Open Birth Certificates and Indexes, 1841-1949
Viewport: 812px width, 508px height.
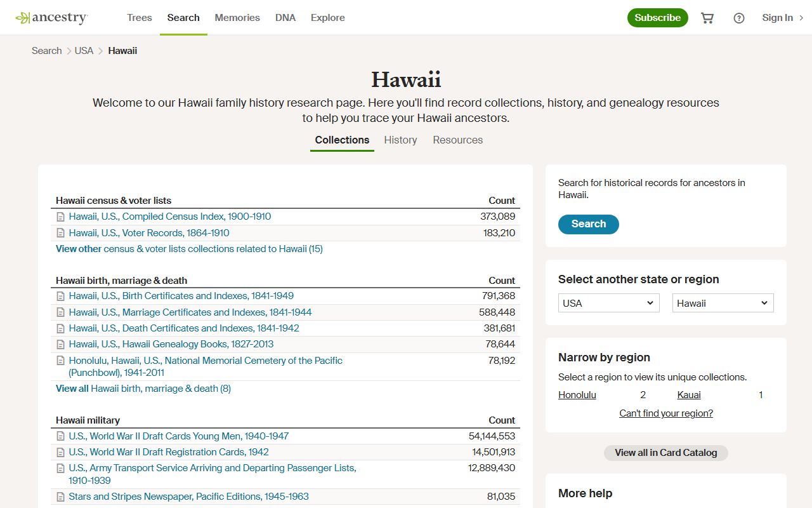point(181,296)
